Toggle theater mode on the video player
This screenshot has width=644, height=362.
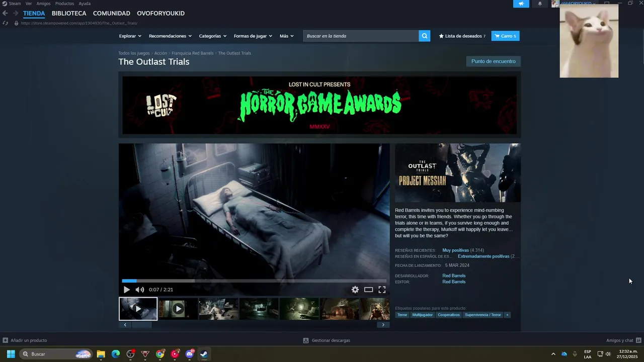tap(369, 290)
